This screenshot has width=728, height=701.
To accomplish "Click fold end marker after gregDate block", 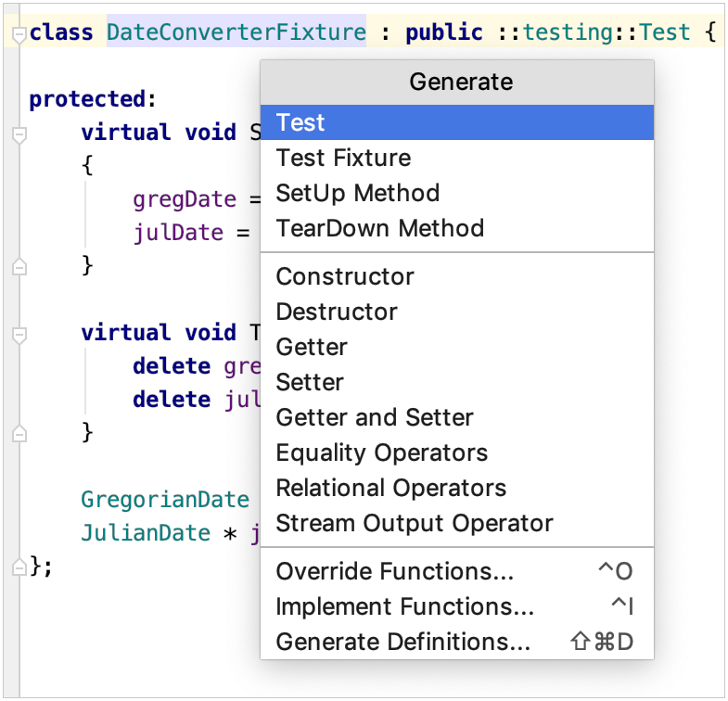I will 19,266.
